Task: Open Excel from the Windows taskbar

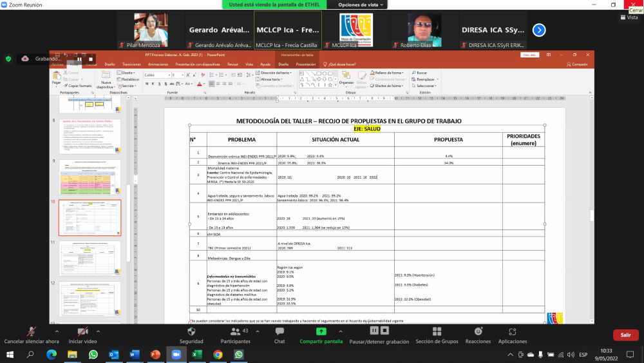Action: (196, 355)
